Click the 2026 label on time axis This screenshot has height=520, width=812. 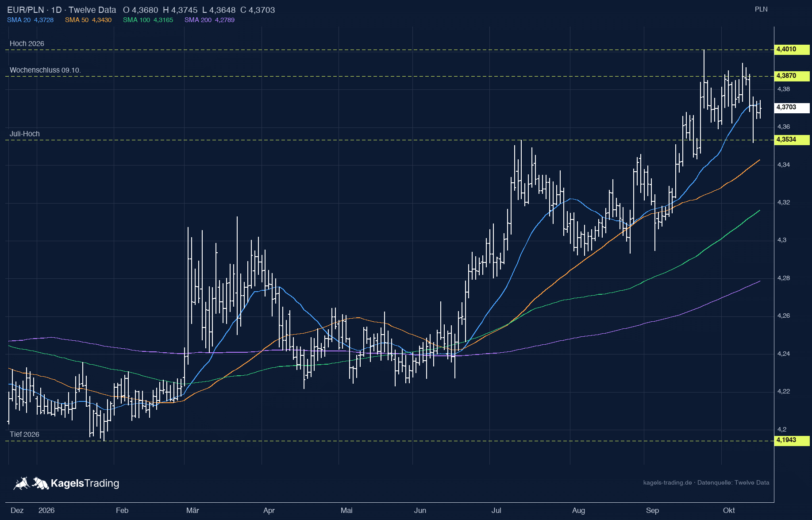(46, 510)
